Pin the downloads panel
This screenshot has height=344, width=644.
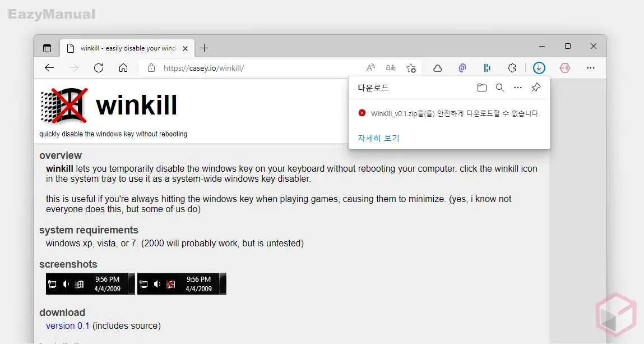(536, 88)
